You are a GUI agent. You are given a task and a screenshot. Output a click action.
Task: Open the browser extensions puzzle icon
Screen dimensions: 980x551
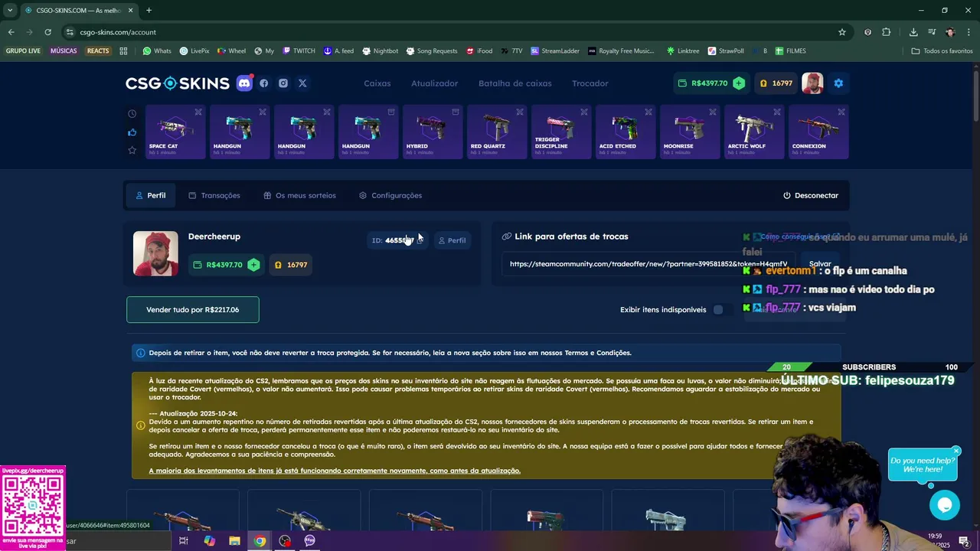pos(887,32)
